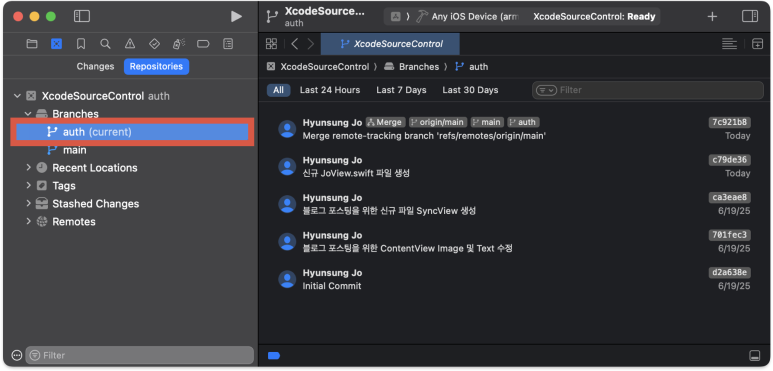Open the sidebar options ellipsis button
Screen dimensions: 773x371
[17, 355]
